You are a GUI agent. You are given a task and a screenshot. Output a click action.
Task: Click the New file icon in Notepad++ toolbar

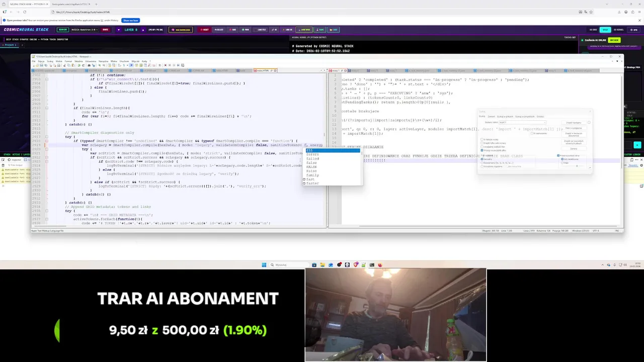coord(34,65)
